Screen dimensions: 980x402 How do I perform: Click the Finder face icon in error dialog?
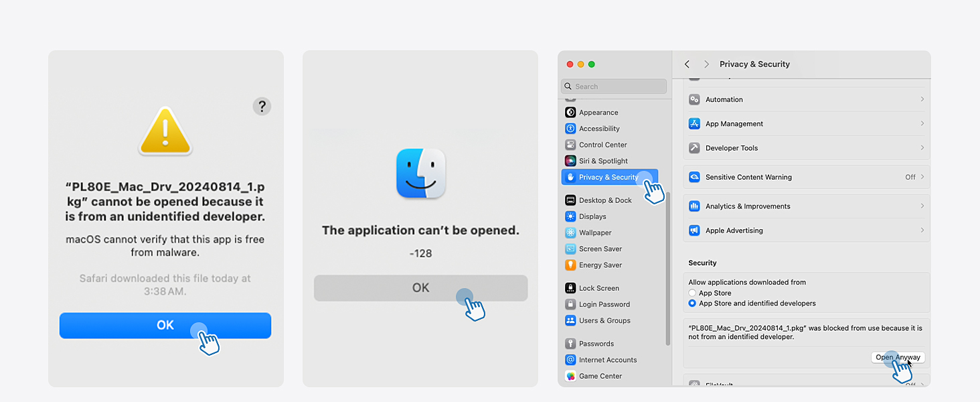pyautogui.click(x=421, y=174)
